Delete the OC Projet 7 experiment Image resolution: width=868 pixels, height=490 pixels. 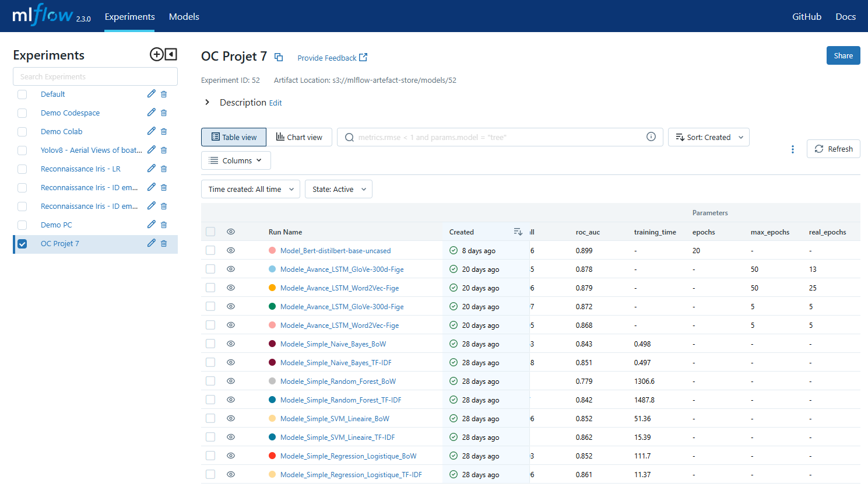click(164, 243)
